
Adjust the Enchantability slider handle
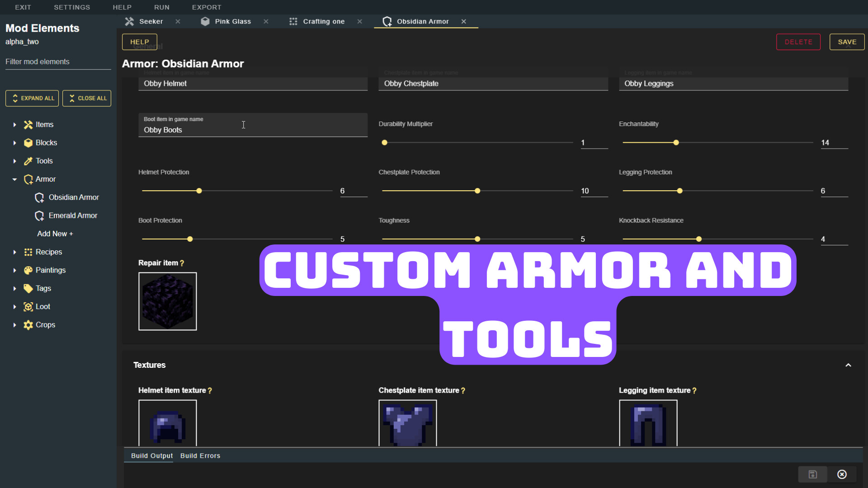tap(675, 142)
